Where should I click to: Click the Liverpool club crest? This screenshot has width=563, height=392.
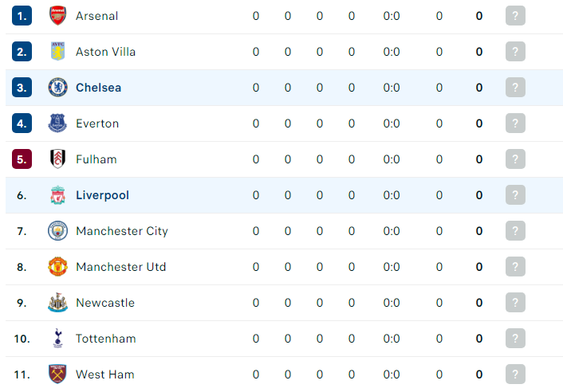pyautogui.click(x=57, y=194)
